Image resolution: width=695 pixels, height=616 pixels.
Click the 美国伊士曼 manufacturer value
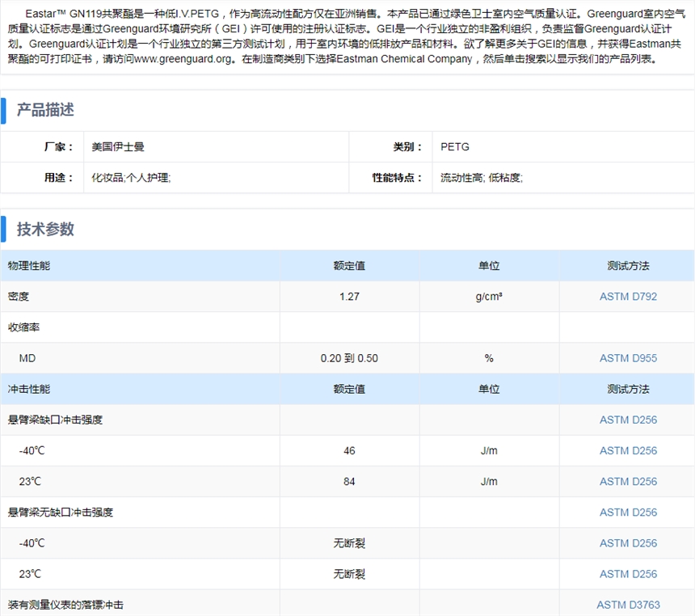tap(118, 147)
